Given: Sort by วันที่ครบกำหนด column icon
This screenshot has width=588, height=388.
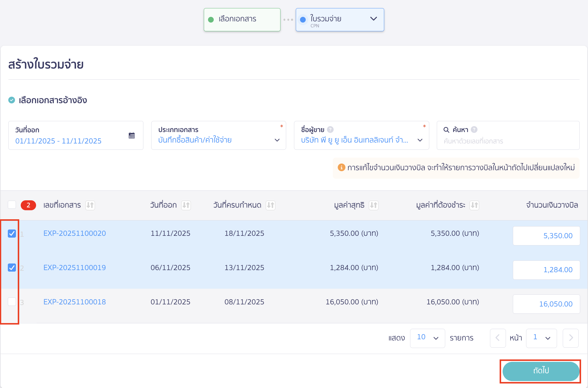Looking at the screenshot, I should click(271, 205).
